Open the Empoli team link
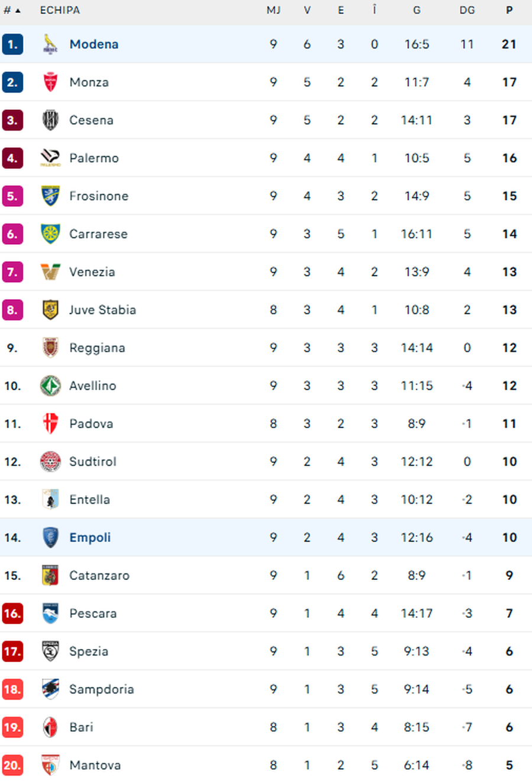The width and height of the screenshot is (532, 781). (90, 537)
